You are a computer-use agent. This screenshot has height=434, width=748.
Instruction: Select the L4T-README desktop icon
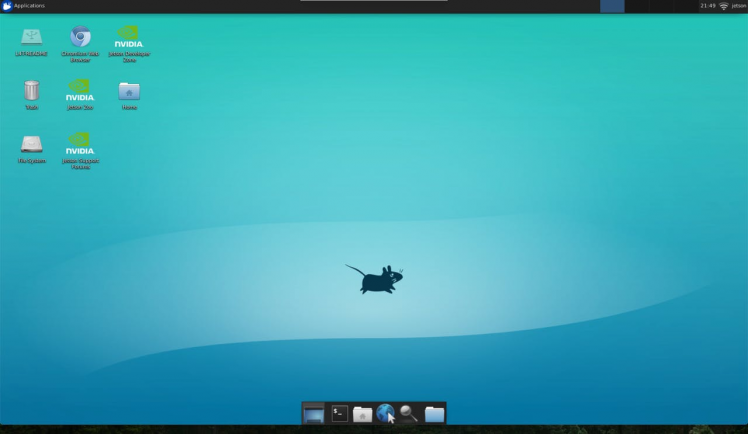pos(31,42)
